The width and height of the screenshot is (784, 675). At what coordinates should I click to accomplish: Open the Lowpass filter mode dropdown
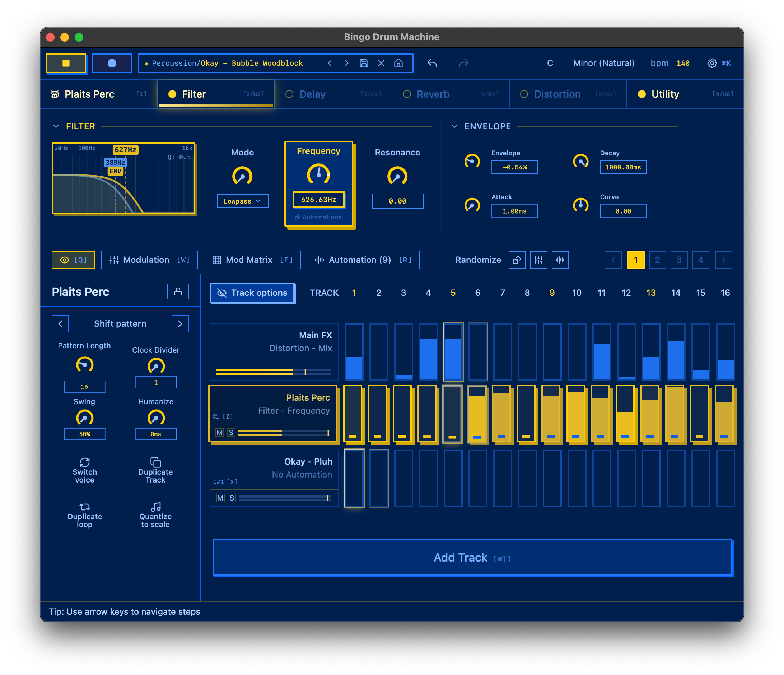242,201
